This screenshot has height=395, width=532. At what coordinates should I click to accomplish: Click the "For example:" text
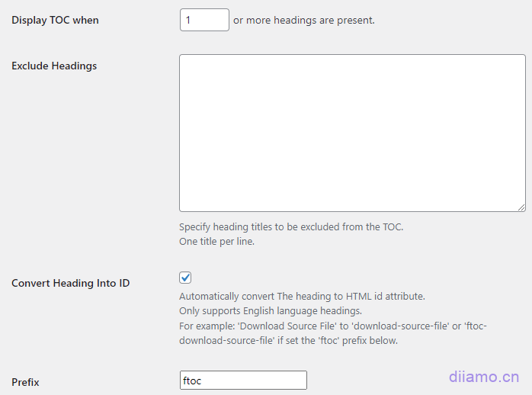(207, 326)
